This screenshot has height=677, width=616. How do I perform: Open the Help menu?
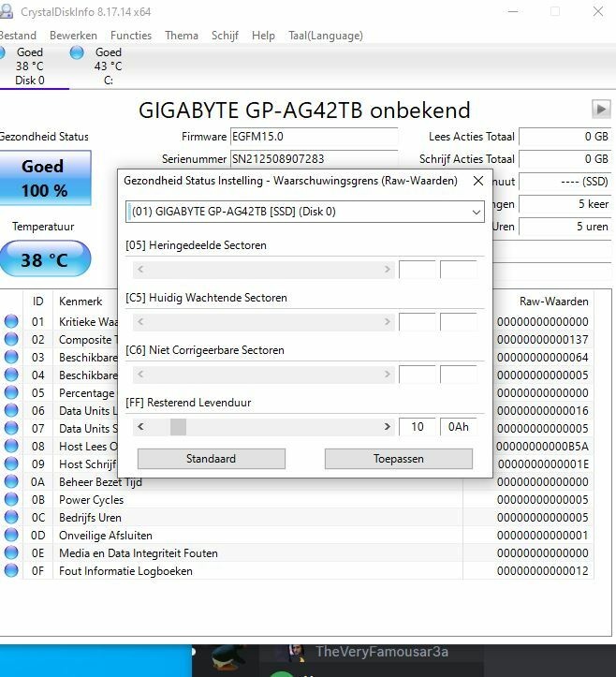pyautogui.click(x=263, y=36)
